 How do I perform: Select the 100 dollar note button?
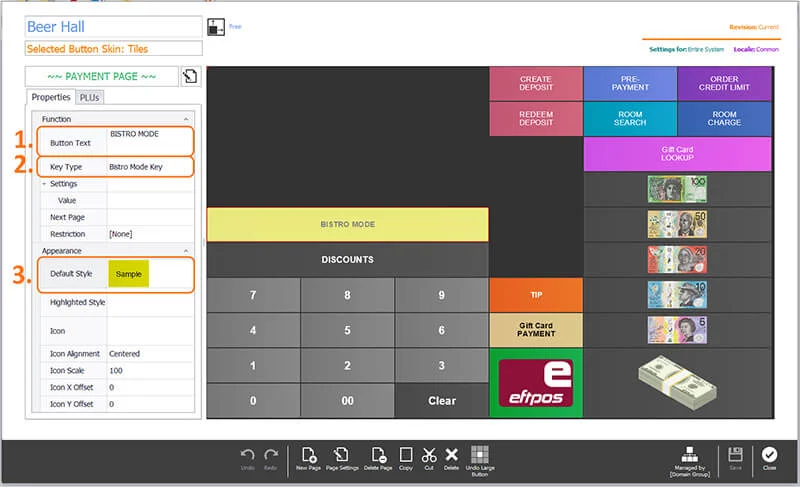point(678,189)
